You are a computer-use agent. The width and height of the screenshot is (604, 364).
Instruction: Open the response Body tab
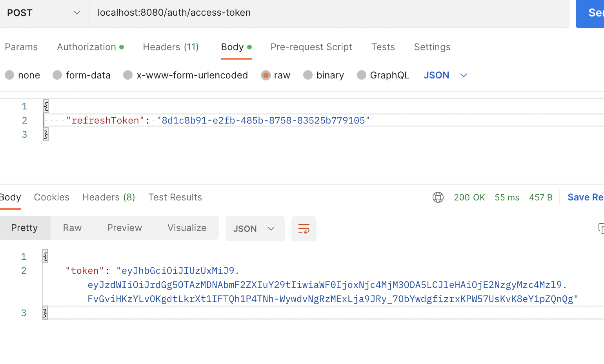[10, 197]
